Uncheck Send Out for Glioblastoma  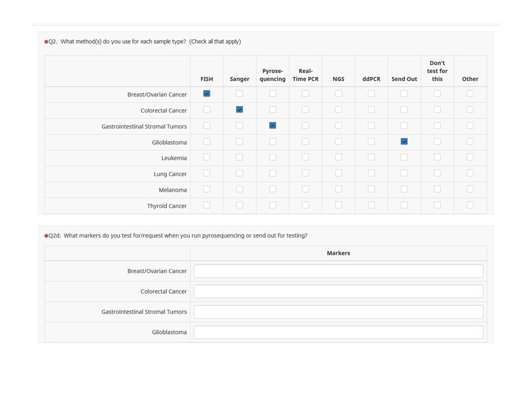(404, 142)
